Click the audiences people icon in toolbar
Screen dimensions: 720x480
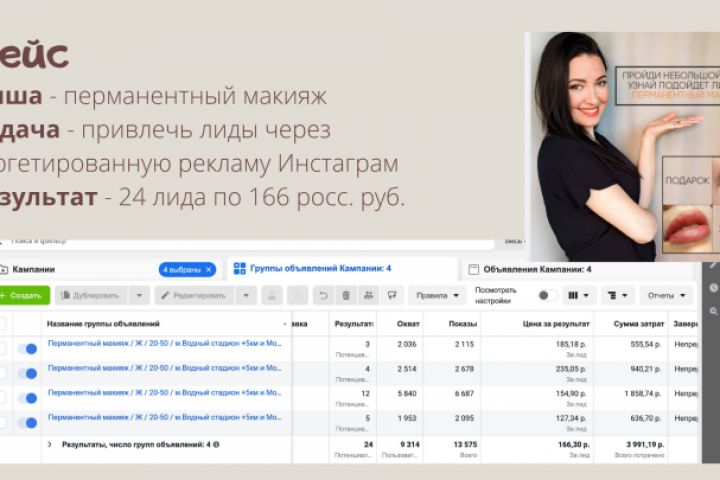coord(369,296)
